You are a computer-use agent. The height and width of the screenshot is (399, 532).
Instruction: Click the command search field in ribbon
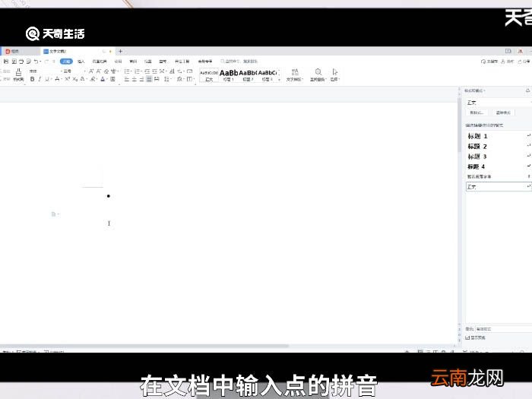(239, 62)
